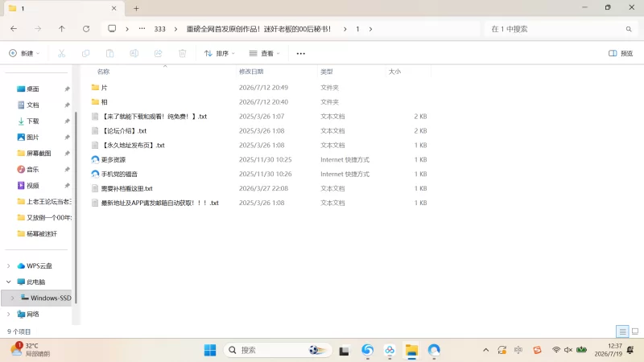Viewport: 644px width, 362px height.
Task: Click breadcrumb ellipsis for hidden path
Action: 142,29
